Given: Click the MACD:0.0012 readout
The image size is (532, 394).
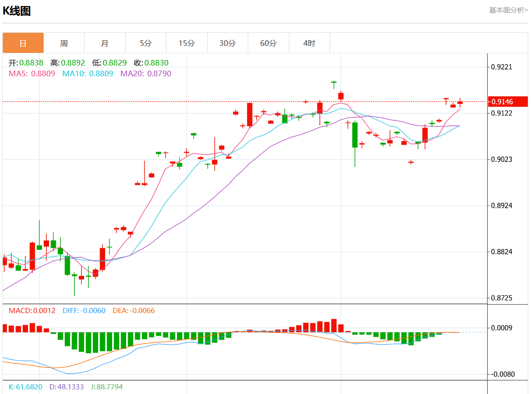Looking at the screenshot, I should tap(32, 310).
